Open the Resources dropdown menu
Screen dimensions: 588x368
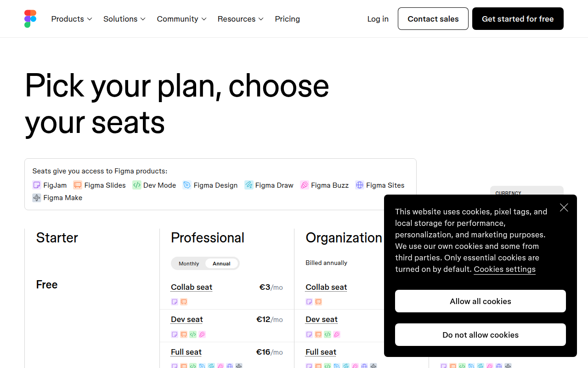click(x=240, y=19)
